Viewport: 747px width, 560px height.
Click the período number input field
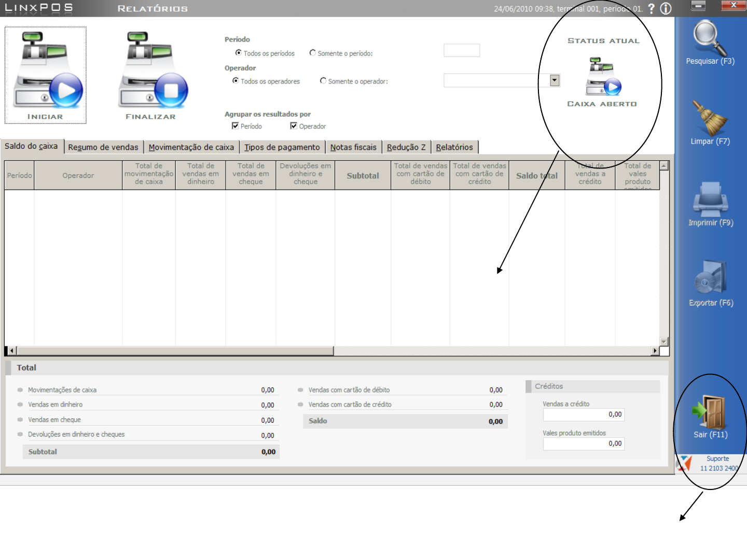[x=462, y=50]
